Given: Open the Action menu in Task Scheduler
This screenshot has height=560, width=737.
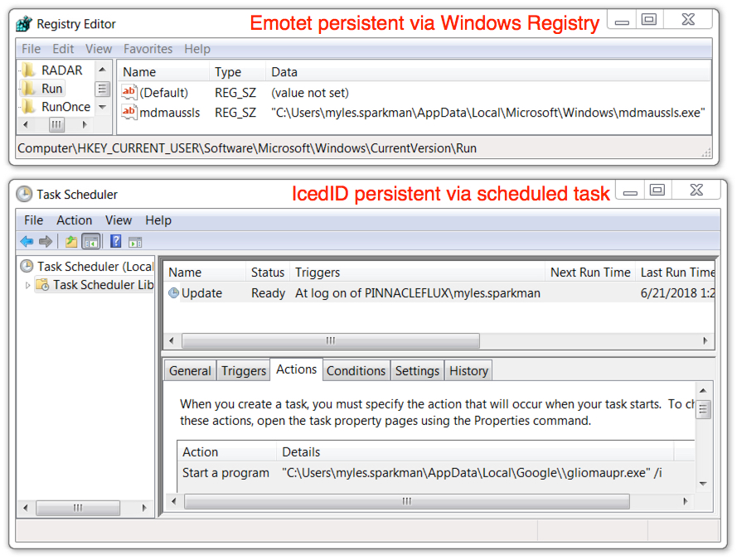Looking at the screenshot, I should click(75, 220).
